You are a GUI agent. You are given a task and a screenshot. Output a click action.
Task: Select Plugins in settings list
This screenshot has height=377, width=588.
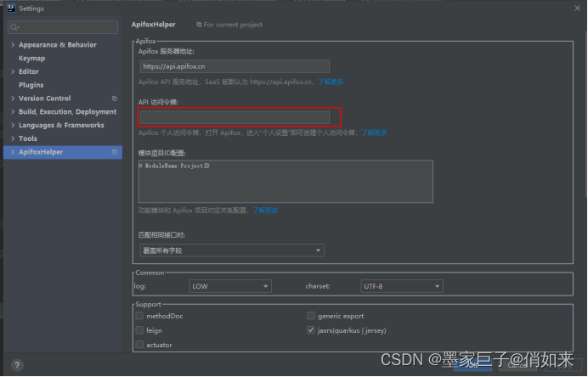pyautogui.click(x=31, y=85)
